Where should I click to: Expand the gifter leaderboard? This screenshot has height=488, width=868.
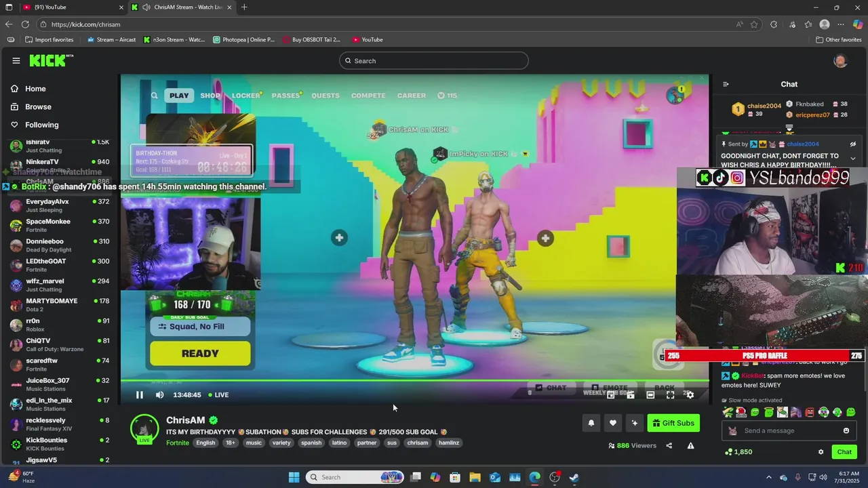[789, 127]
